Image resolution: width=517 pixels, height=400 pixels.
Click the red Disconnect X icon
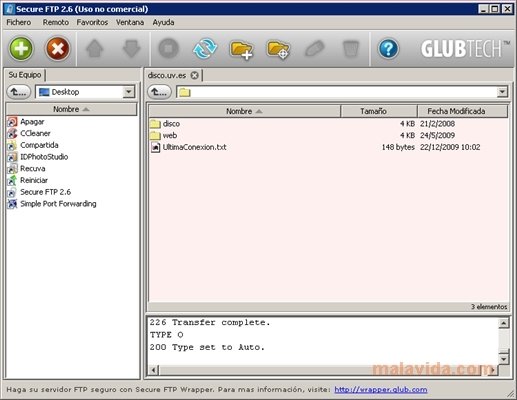57,49
